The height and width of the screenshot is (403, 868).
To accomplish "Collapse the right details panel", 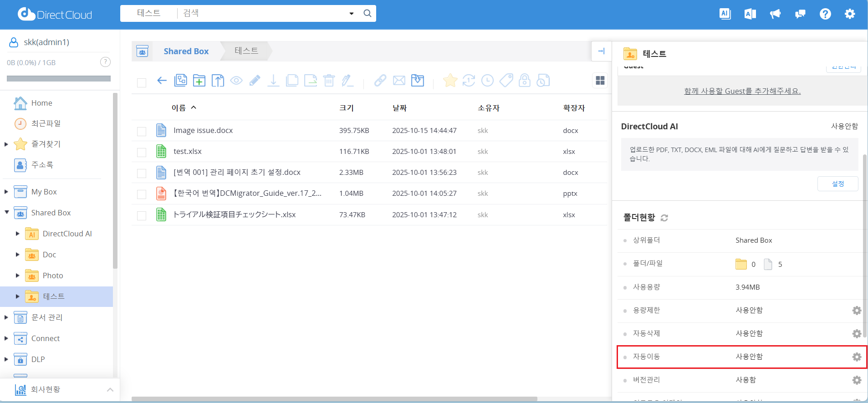I will pyautogui.click(x=601, y=51).
